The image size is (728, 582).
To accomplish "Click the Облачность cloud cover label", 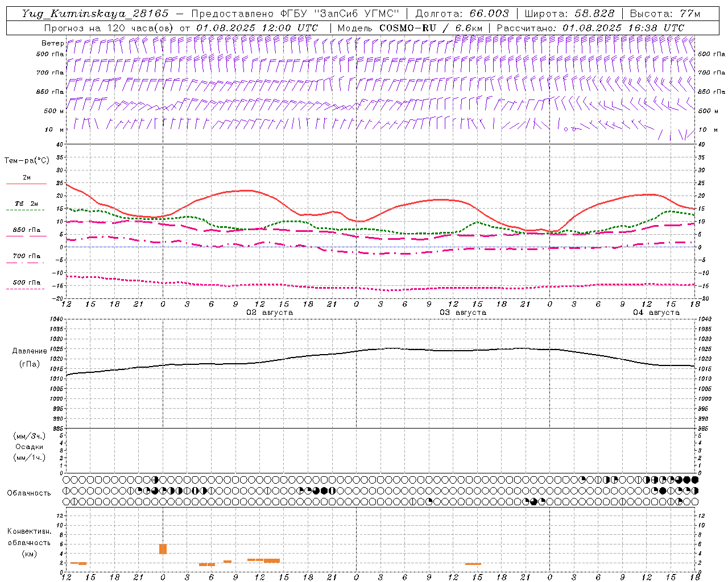I will point(29,493).
